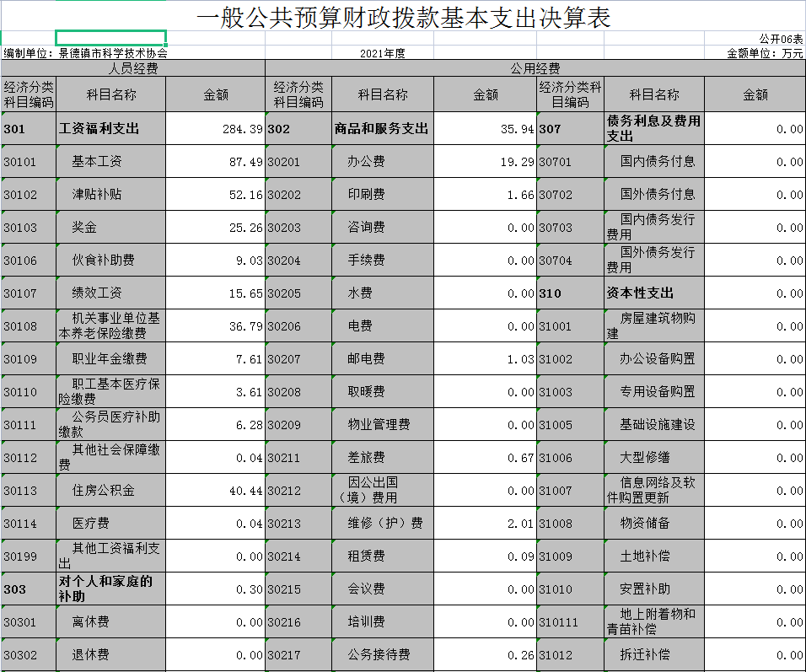Select the code cell 30101
Image resolution: width=806 pixels, height=672 pixels.
[28, 161]
